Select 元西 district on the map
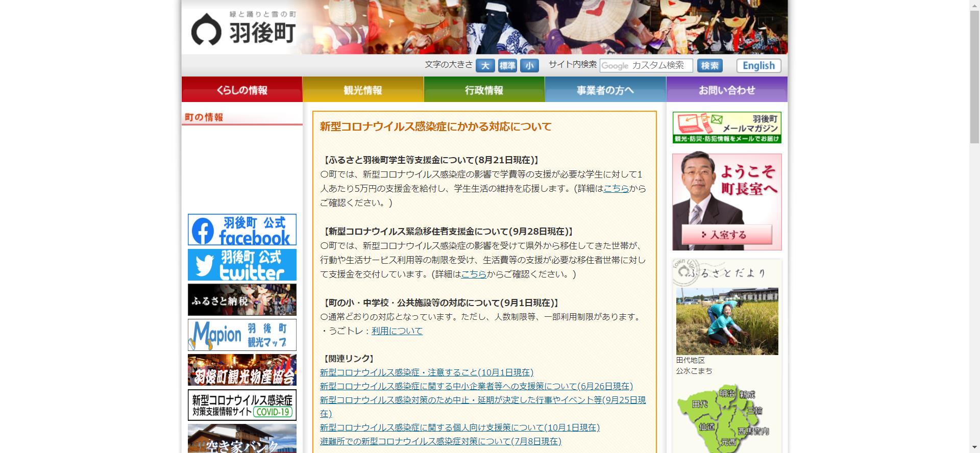980x453 pixels. tap(728, 442)
